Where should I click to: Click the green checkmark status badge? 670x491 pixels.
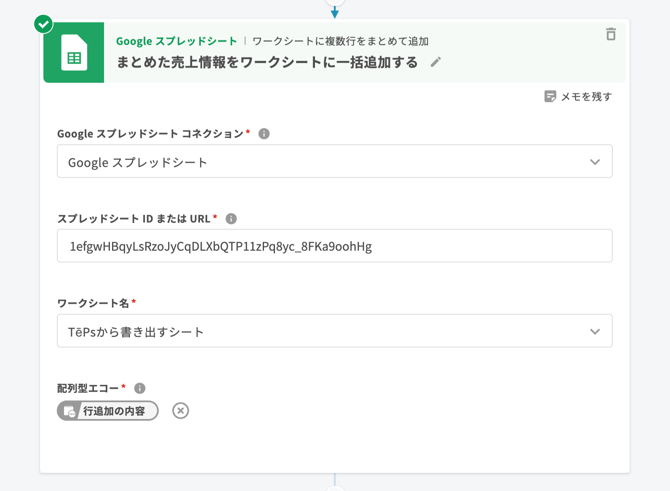tap(44, 24)
